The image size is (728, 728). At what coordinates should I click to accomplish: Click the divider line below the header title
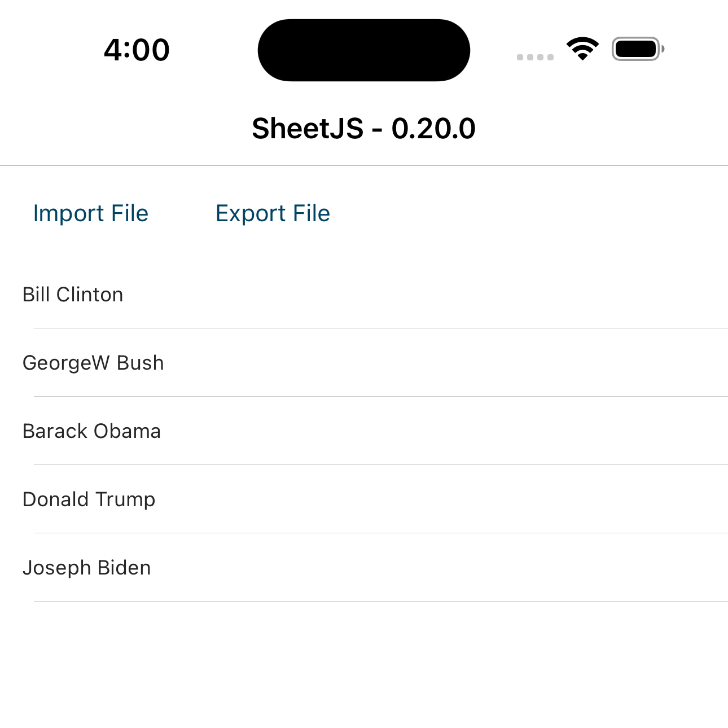tap(364, 165)
